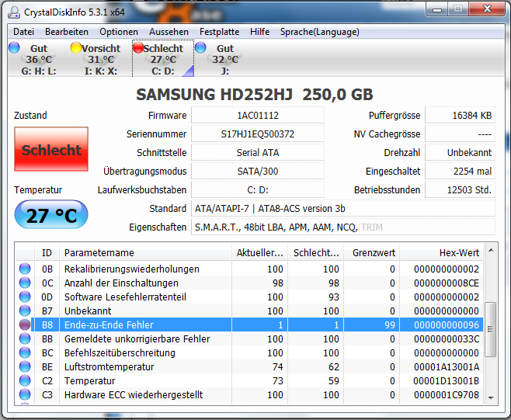Click the SAMSUNG HD252HJ 250,0 GB title
This screenshot has width=511, height=420.
(255, 95)
